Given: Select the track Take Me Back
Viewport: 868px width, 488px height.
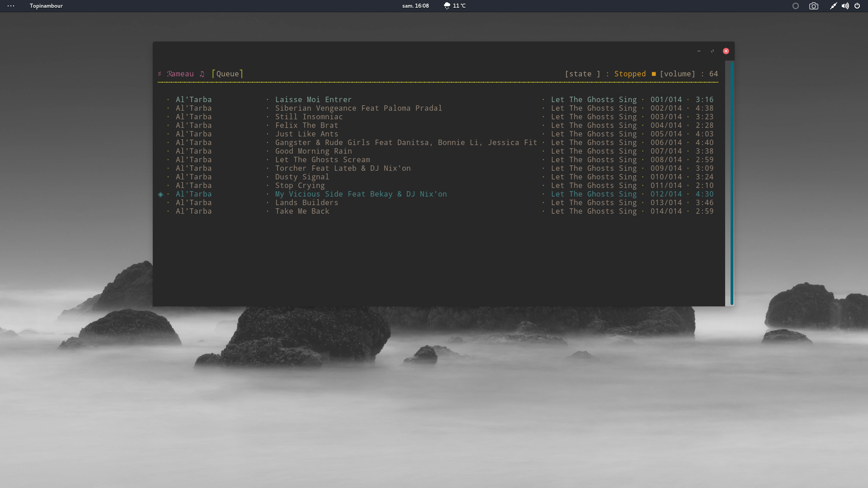Looking at the screenshot, I should tap(302, 211).
